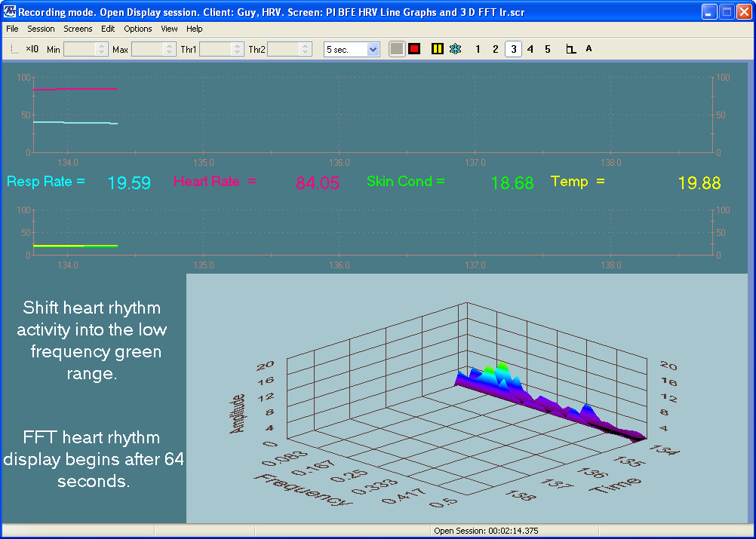
Task: Click the auto-scale A icon
Action: (589, 49)
